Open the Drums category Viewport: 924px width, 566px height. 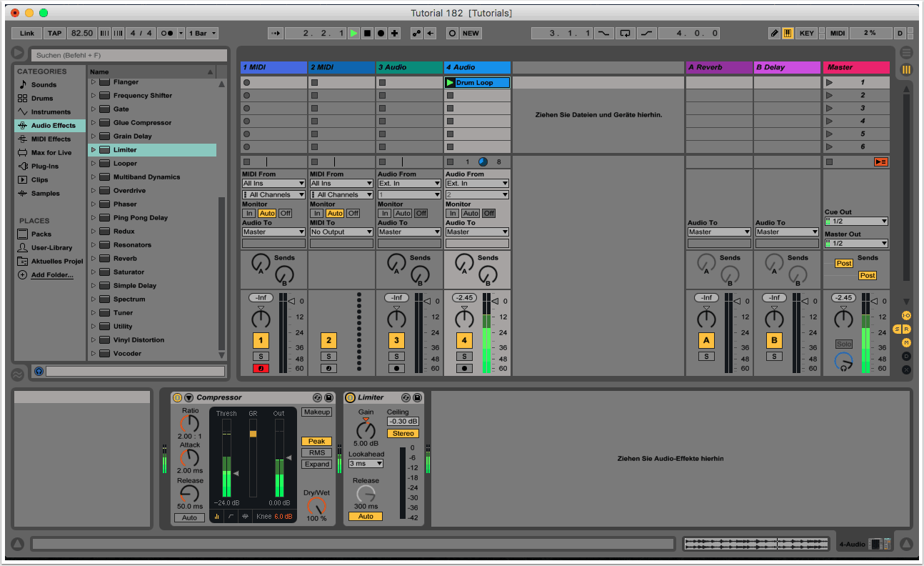pos(42,98)
